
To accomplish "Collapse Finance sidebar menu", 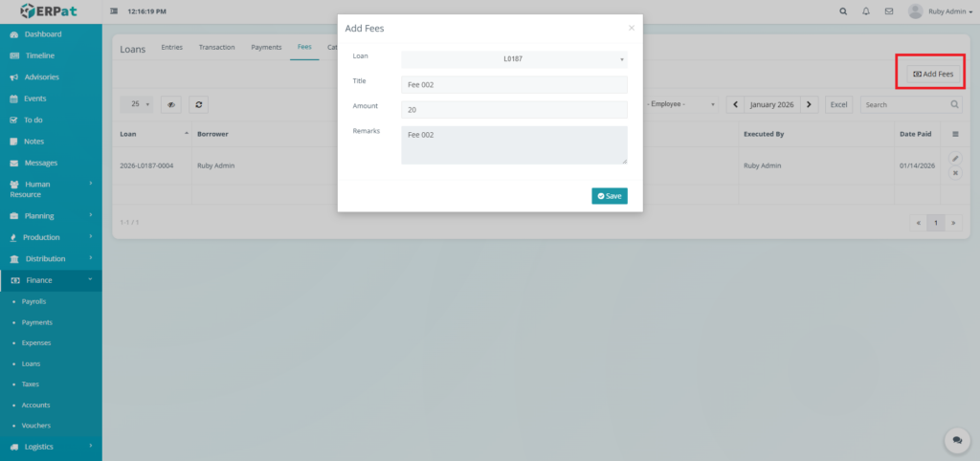I will (x=51, y=280).
